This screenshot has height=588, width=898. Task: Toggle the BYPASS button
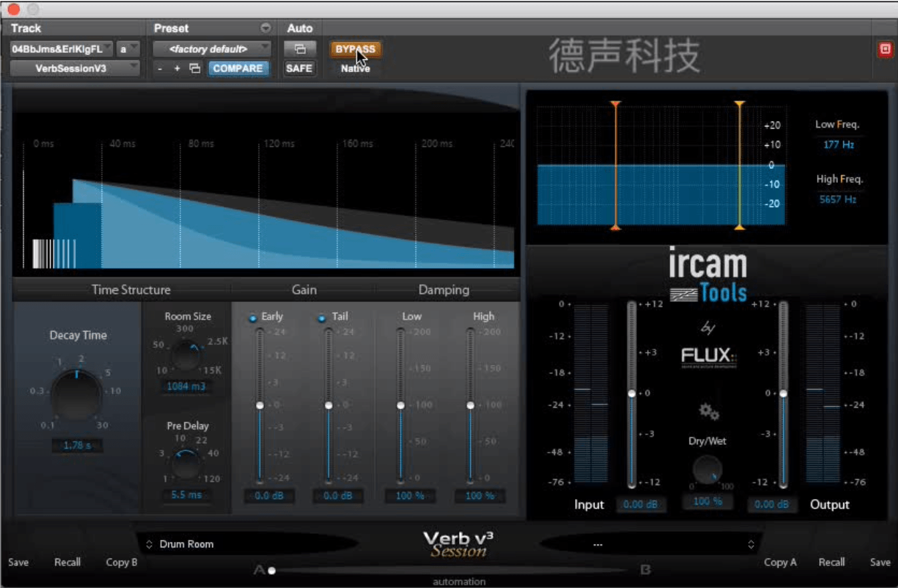coord(355,49)
